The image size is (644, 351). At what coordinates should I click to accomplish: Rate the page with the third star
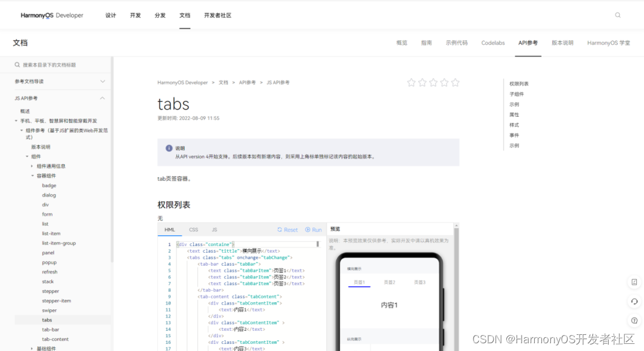(434, 82)
